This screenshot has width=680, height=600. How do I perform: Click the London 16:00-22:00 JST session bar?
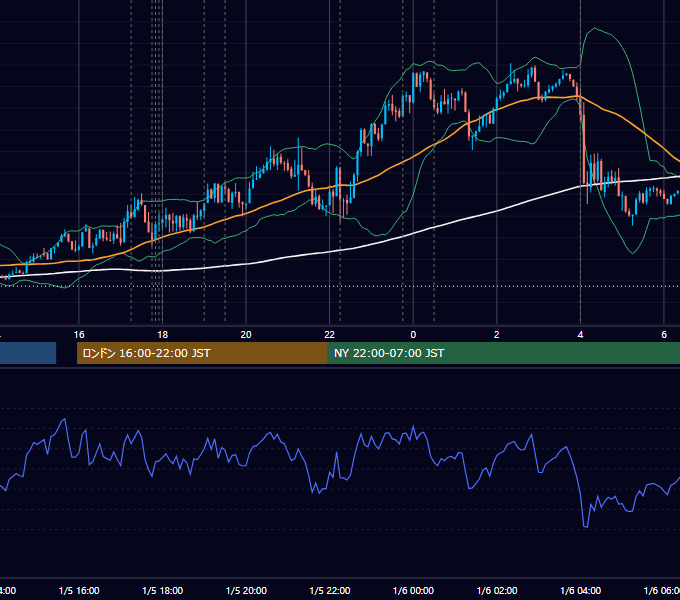coord(202,353)
